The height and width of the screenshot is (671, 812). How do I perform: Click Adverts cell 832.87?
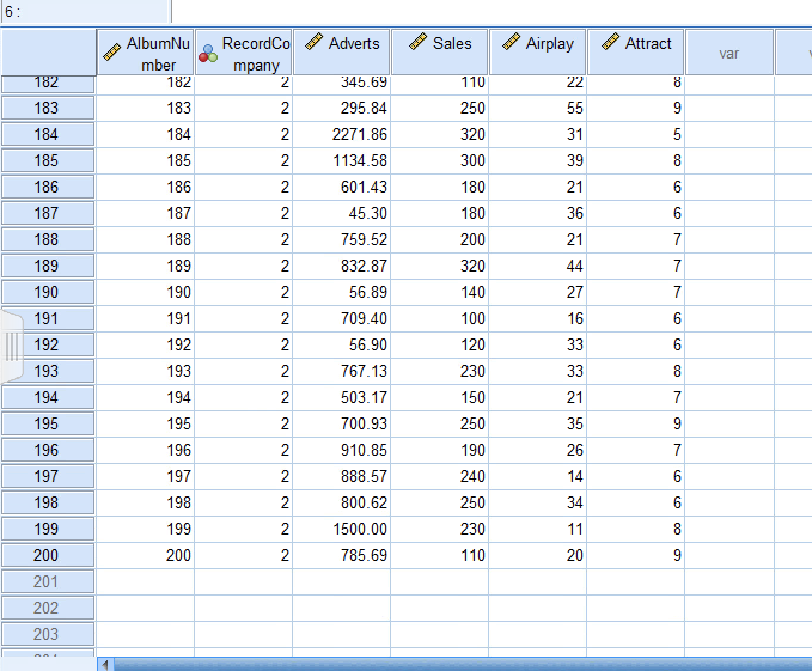(341, 266)
